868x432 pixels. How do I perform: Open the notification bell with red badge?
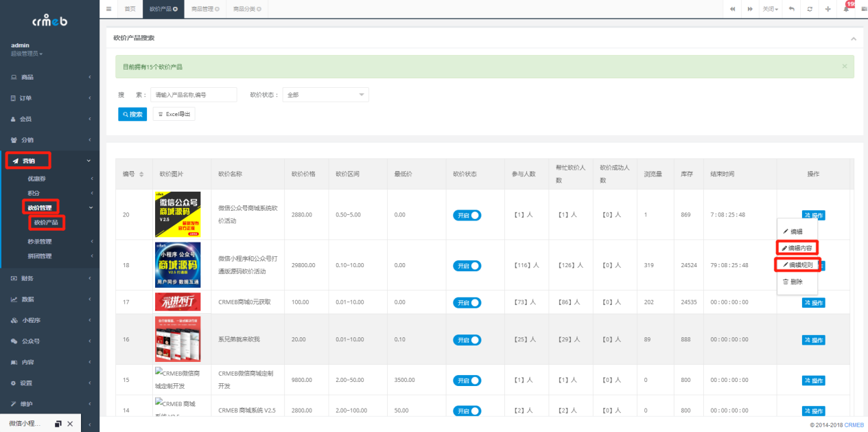point(847,8)
